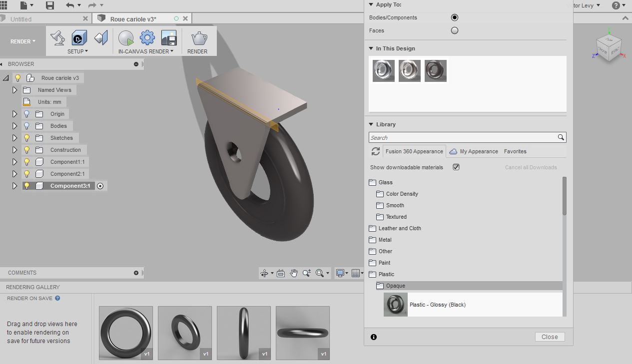Collapse the Apply To section
This screenshot has width=632, height=364.
(x=371, y=4)
